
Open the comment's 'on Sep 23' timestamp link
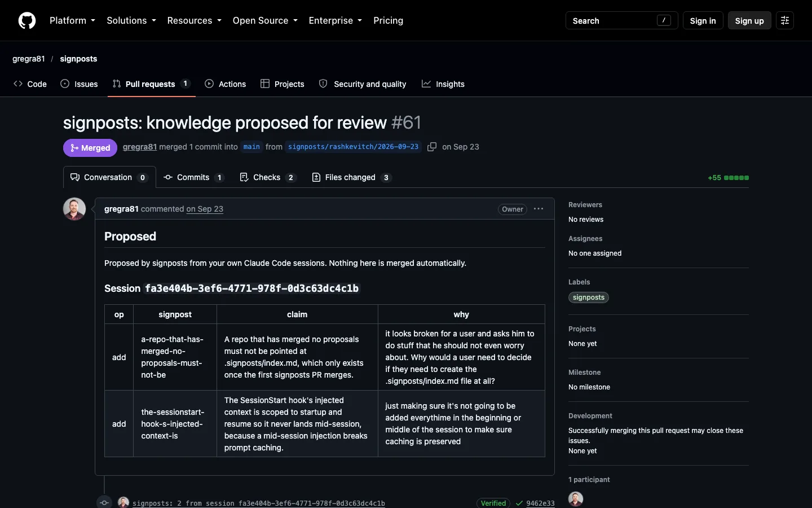(x=205, y=209)
